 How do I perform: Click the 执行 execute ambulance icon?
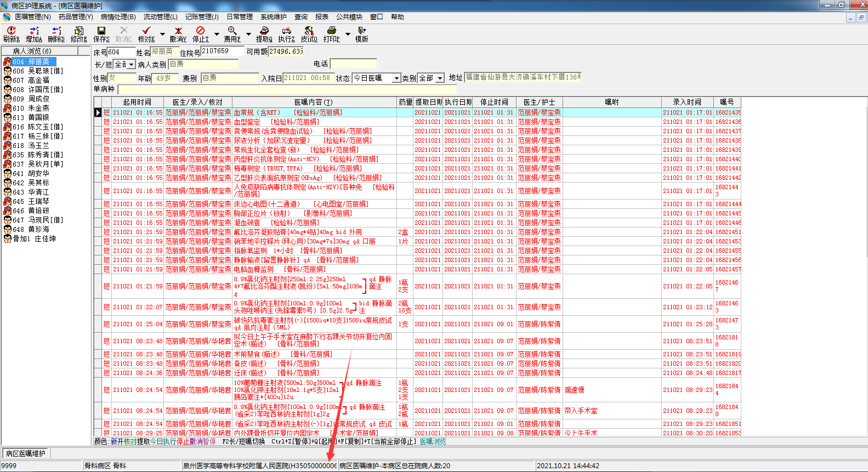(x=286, y=34)
